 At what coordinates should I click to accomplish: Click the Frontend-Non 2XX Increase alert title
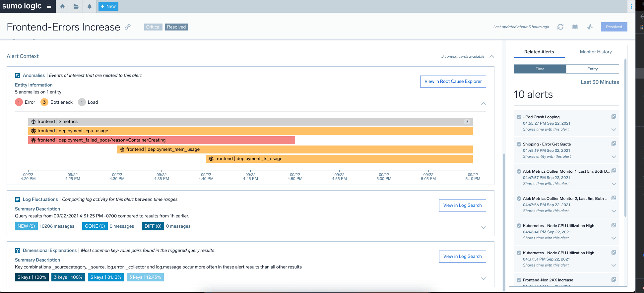pos(548,280)
